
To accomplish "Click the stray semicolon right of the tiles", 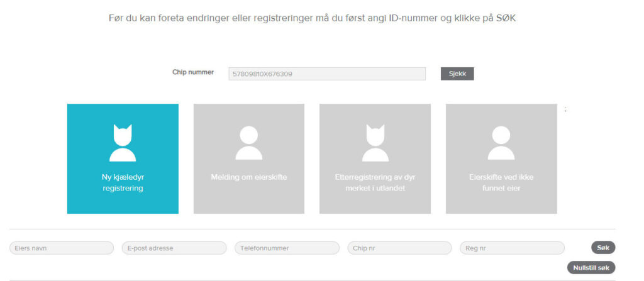I will [x=565, y=109].
